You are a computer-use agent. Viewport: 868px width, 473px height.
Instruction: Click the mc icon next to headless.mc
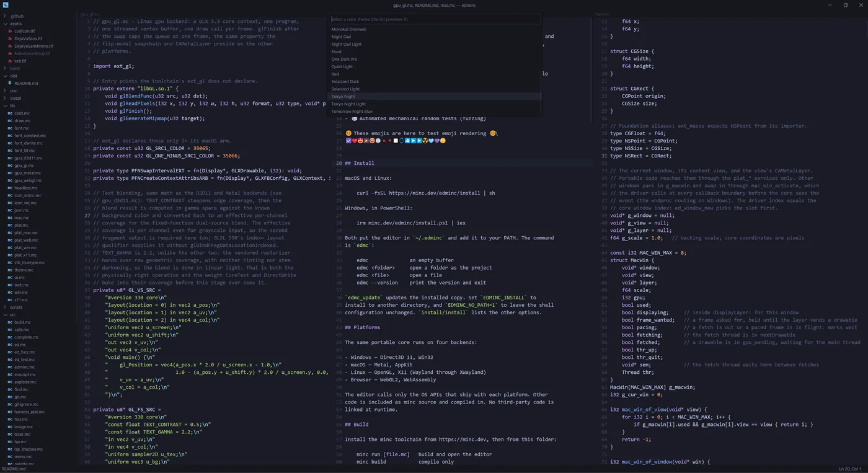click(10, 188)
